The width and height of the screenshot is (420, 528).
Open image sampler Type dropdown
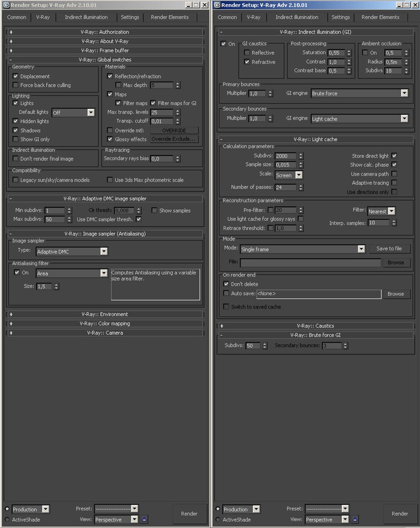pos(72,251)
